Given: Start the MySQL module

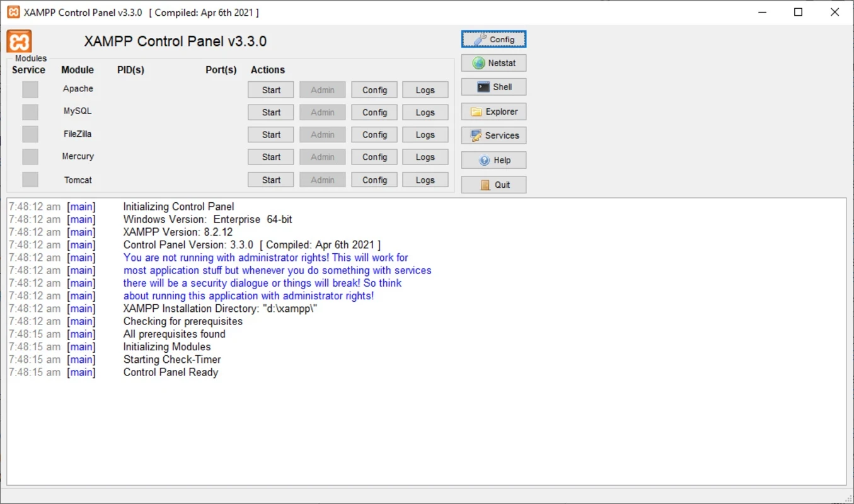Looking at the screenshot, I should coord(271,112).
